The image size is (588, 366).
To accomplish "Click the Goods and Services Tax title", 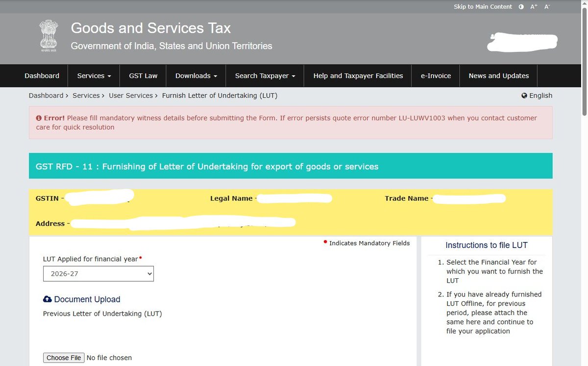I will tap(151, 28).
